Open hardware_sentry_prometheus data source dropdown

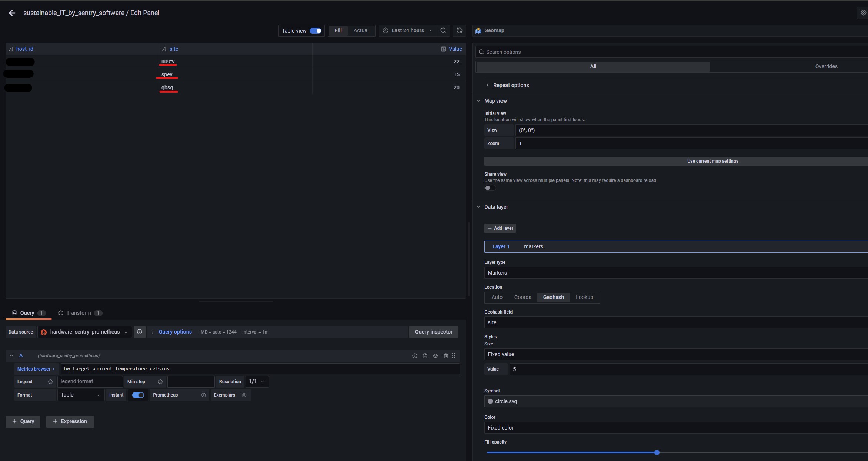(85, 332)
